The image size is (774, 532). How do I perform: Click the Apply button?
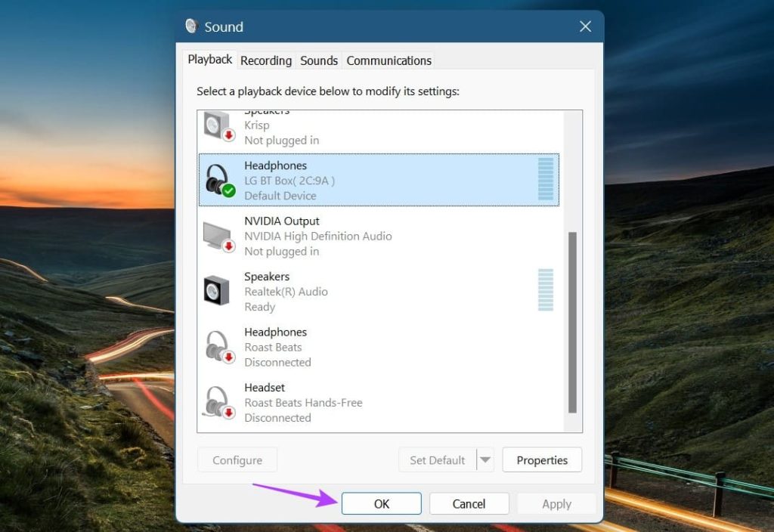coord(556,503)
